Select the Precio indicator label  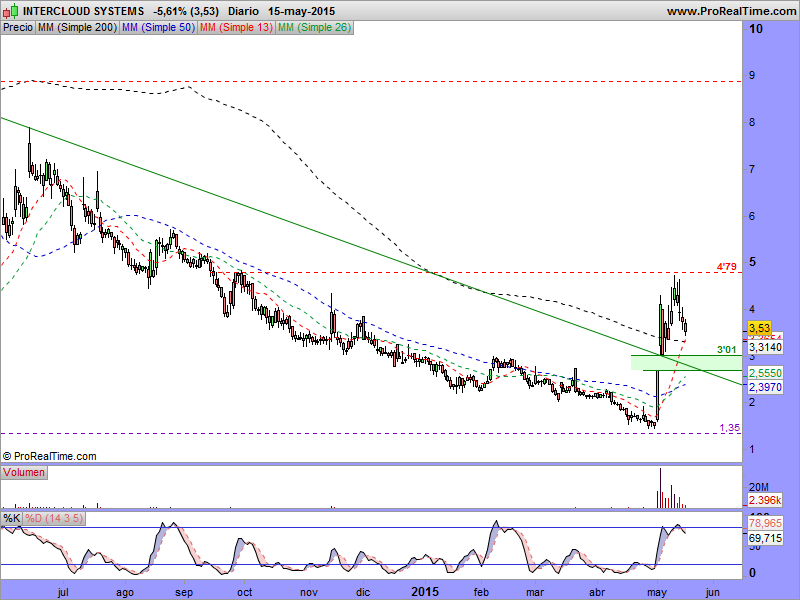coord(18,28)
